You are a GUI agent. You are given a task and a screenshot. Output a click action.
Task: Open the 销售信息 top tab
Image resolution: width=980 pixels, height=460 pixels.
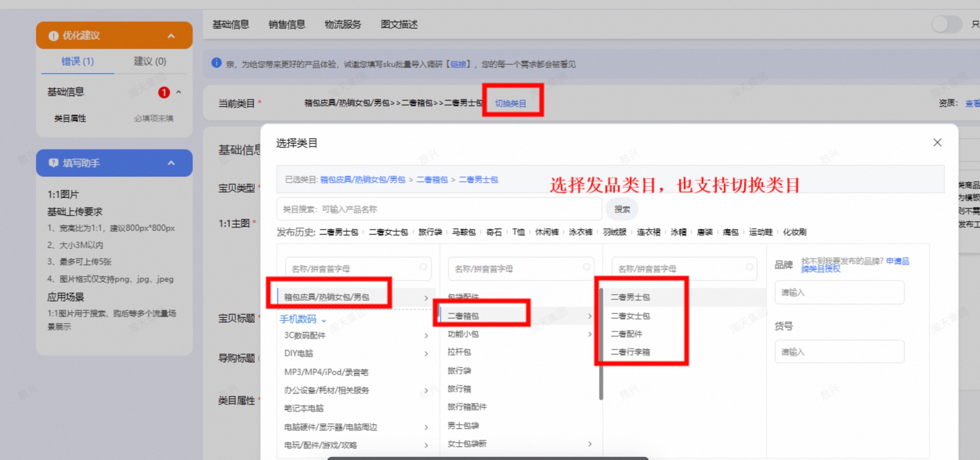pos(287,25)
